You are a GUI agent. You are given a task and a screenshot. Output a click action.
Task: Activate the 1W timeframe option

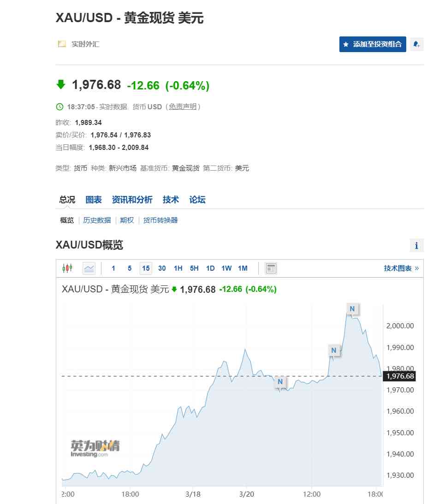tap(226, 268)
